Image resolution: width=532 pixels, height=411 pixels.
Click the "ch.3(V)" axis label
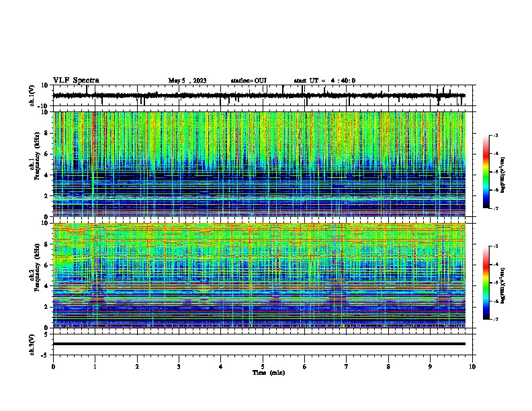coord(32,345)
